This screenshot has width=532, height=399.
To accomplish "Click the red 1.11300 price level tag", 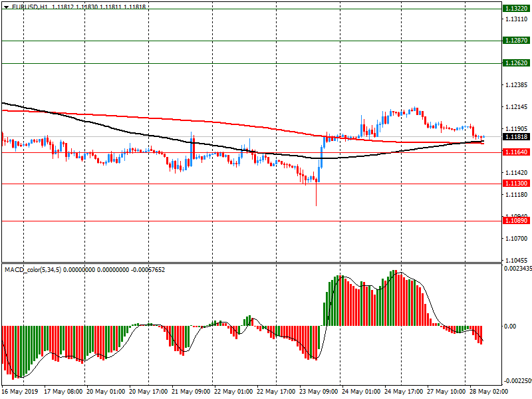I will (x=516, y=184).
